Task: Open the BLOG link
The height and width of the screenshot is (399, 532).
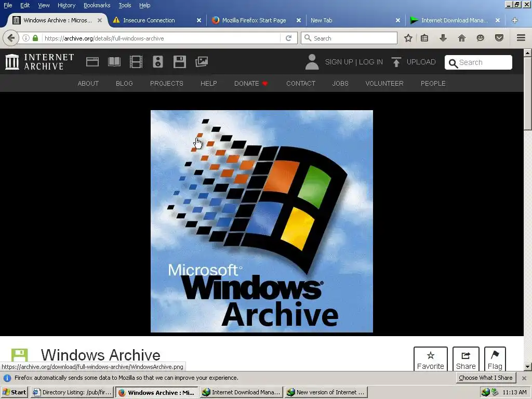Action: [124, 84]
